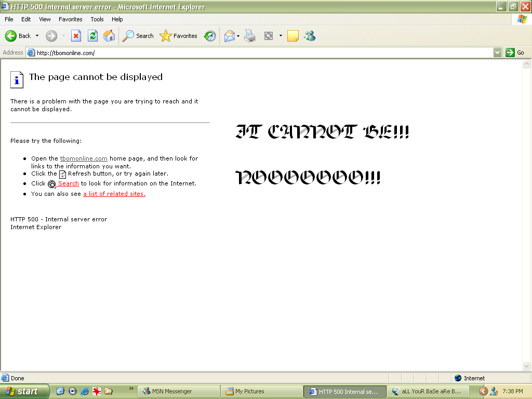Open the Favorites menu in menu bar

[x=70, y=19]
